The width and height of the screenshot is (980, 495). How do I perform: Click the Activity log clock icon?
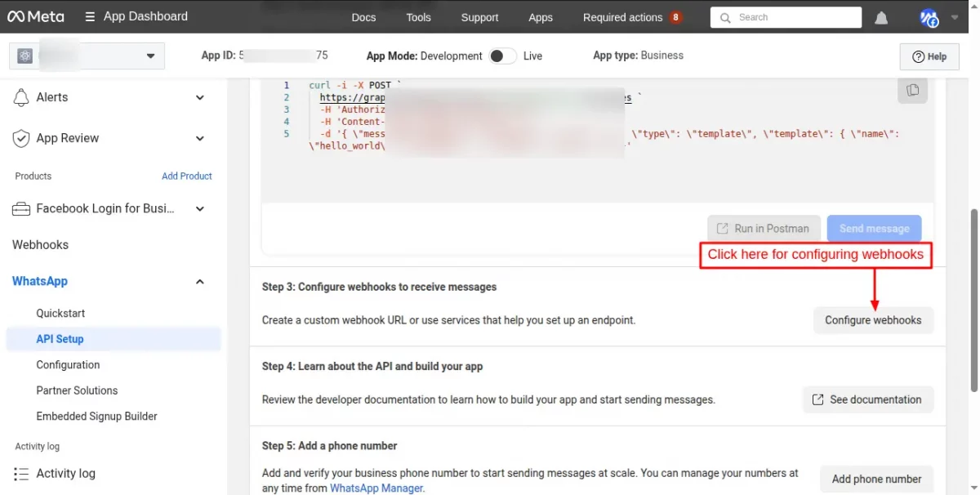point(21,473)
